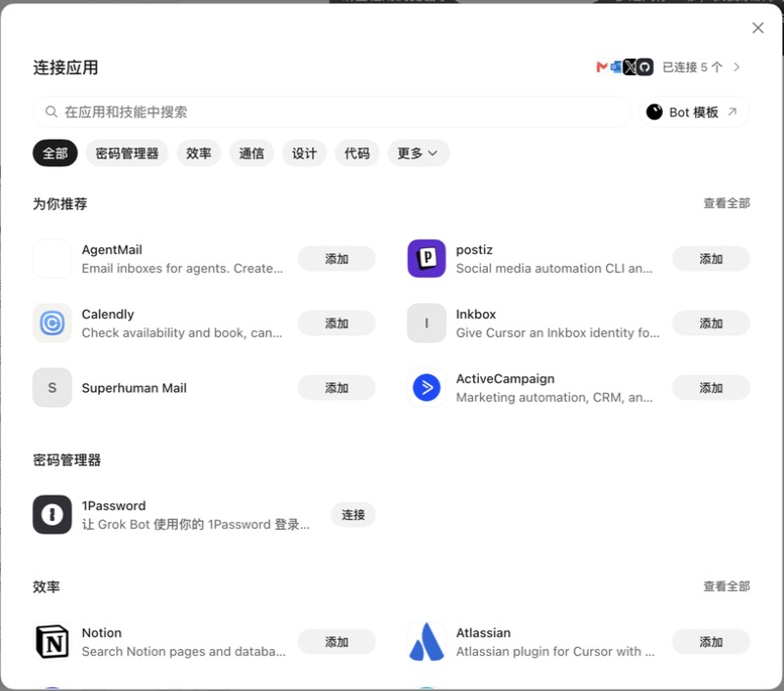Image resolution: width=784 pixels, height=691 pixels.
Task: Click the Atlassian app icon
Action: [x=426, y=641]
